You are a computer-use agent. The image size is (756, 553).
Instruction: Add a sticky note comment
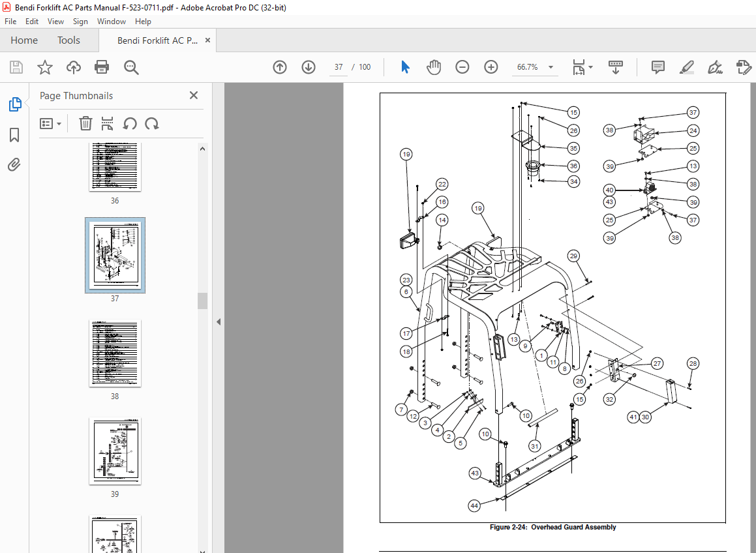point(658,67)
